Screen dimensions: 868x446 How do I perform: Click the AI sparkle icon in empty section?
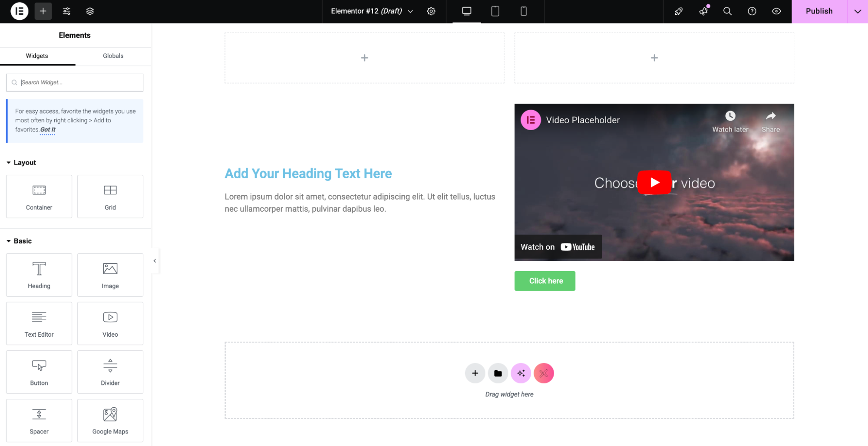[x=521, y=373]
